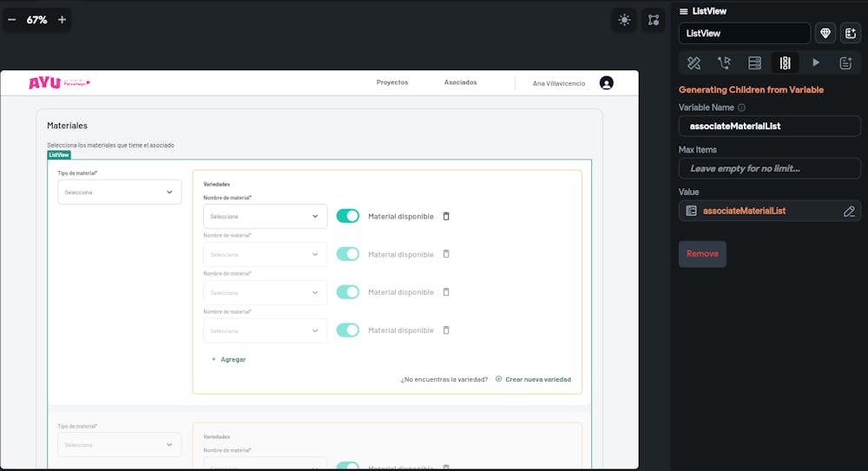Select the green ListView label tag
This screenshot has width=868, height=471.
pyautogui.click(x=59, y=155)
